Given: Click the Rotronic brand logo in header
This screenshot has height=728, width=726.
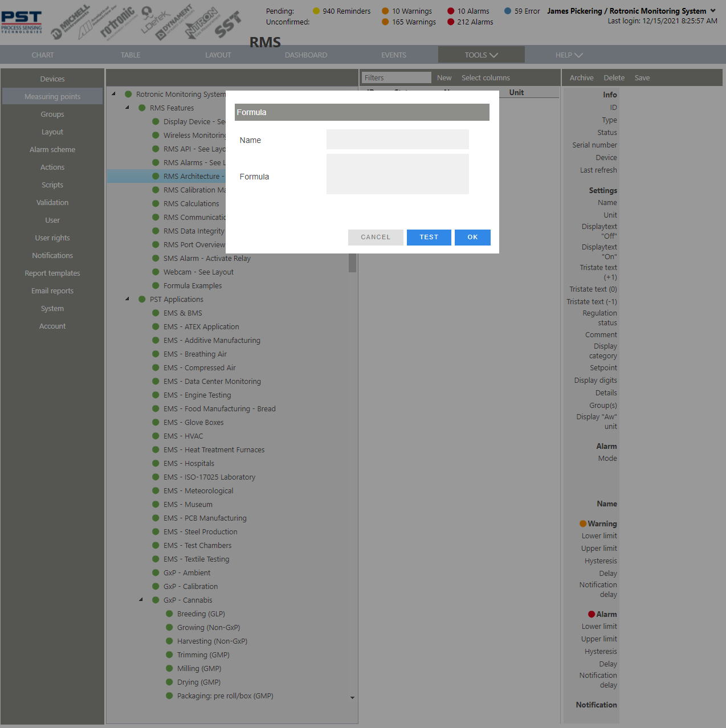Looking at the screenshot, I should tap(117, 23).
